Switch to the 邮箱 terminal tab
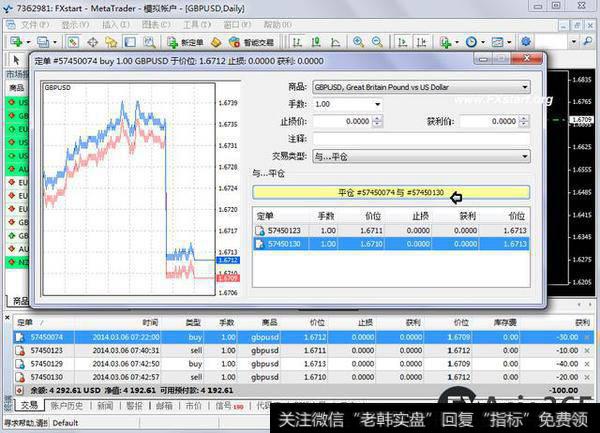This screenshot has width=600, height=433. [164, 405]
